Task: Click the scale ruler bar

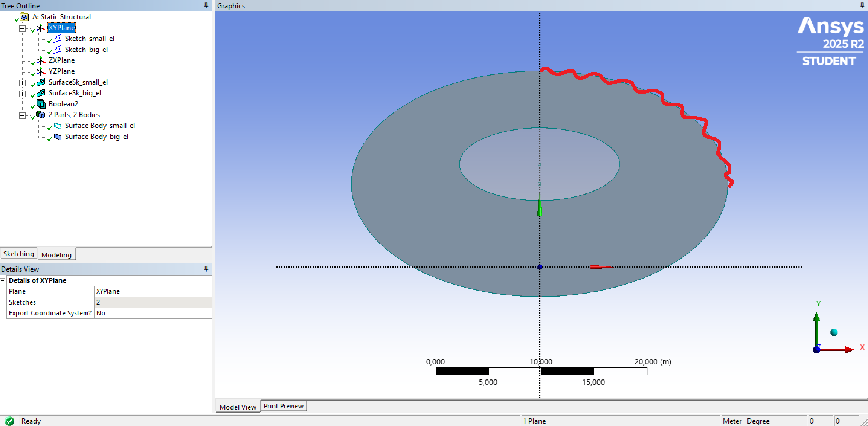Action: pyautogui.click(x=541, y=371)
